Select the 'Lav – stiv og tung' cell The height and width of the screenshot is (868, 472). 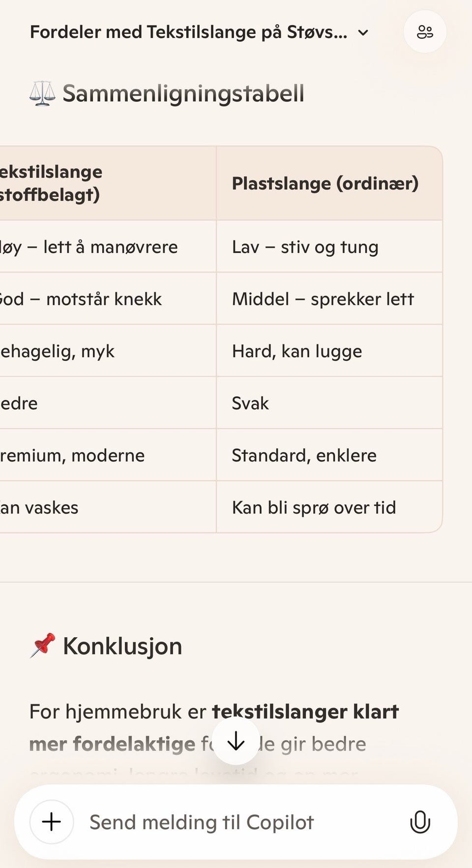305,247
